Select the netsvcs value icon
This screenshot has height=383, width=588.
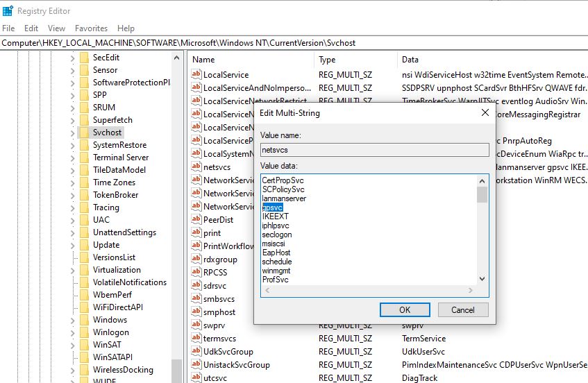pos(196,167)
